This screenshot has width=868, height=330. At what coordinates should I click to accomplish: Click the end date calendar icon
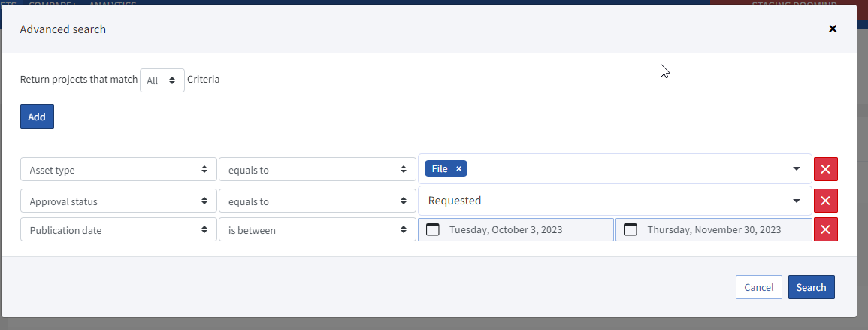(631, 230)
